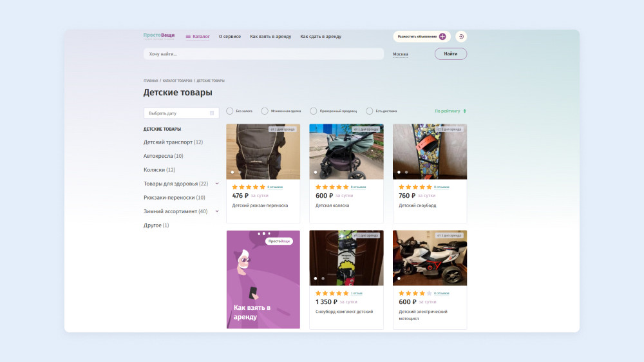This screenshot has width=644, height=362.
Task: Click the Детский рюкзак-переноска title
Action: [260, 205]
